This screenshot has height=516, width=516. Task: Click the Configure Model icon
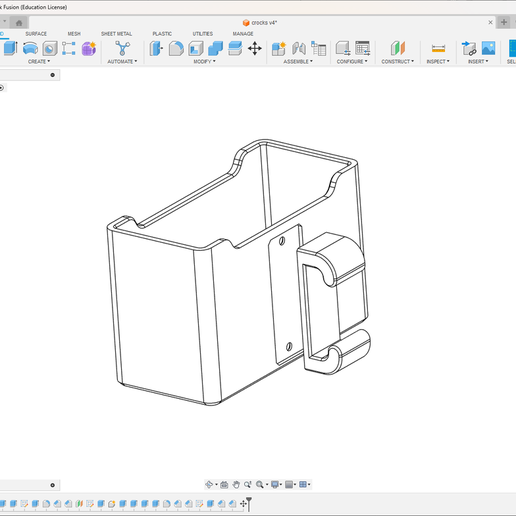(x=343, y=48)
